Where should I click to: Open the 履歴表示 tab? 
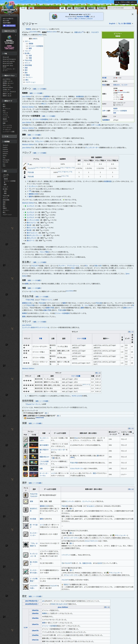(91, 8)
